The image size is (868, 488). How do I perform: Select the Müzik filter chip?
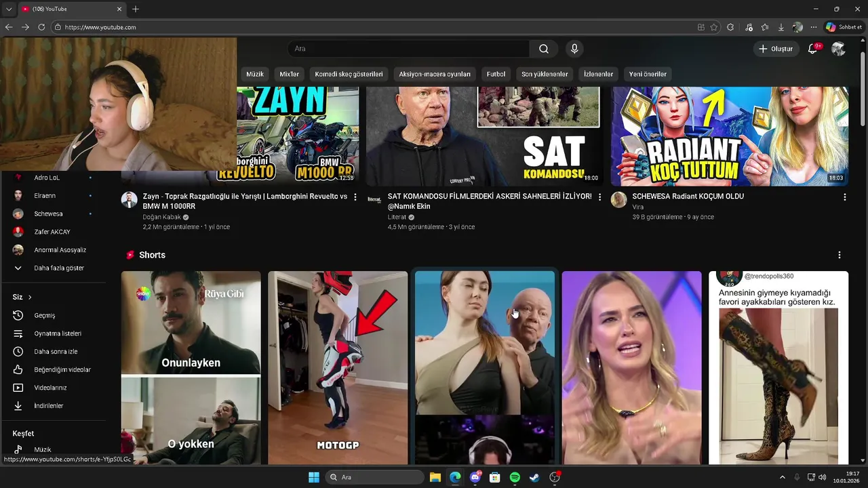click(x=255, y=74)
